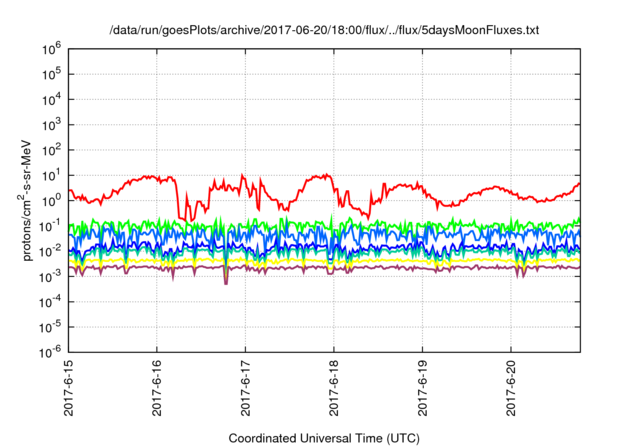Click the '2017-6-18' date tick label
640x448 pixels.
(334, 388)
